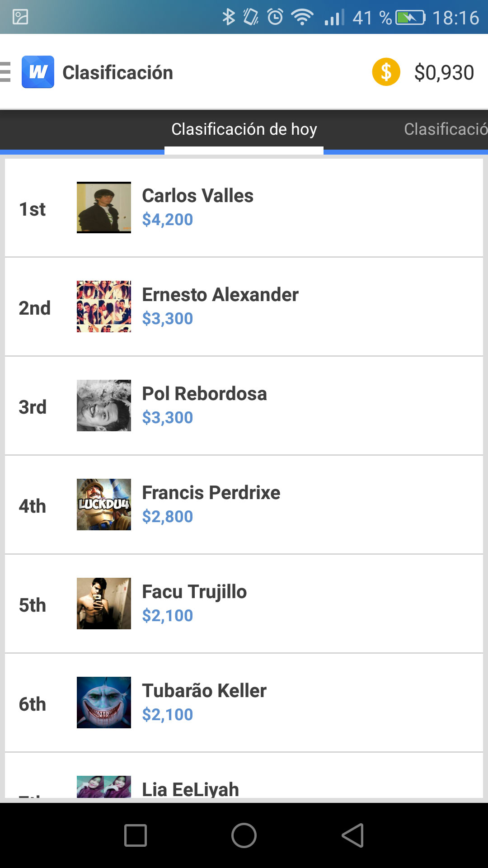Tap the screenshot notification icon in status bar
Viewport: 488px width, 868px height.
coord(20,17)
